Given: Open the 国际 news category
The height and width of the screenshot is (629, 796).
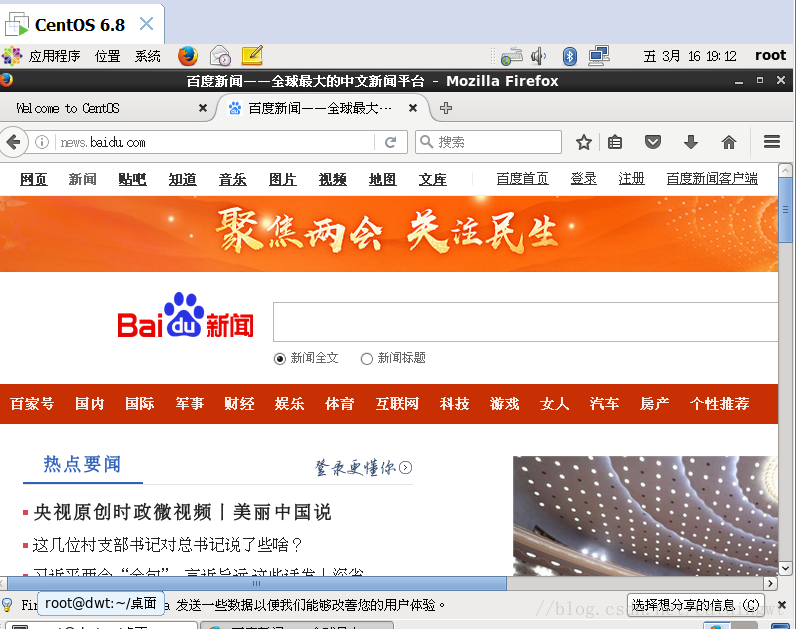Looking at the screenshot, I should tap(140, 404).
